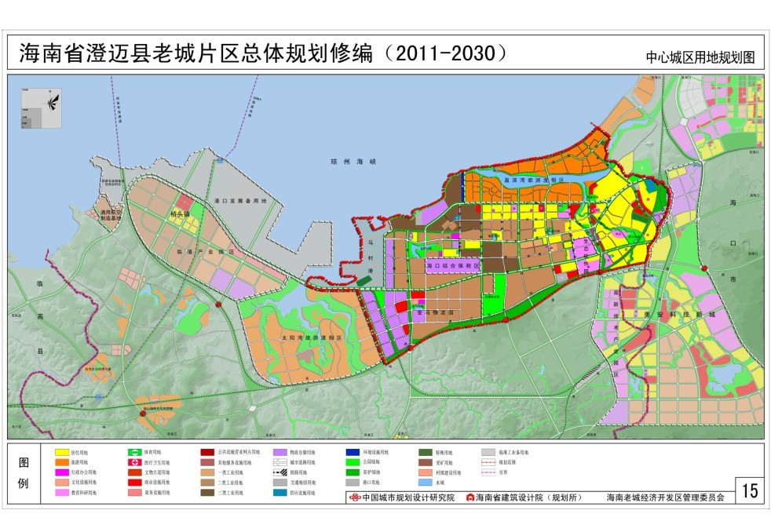Click the 体育用地 sports legend icon

[x=136, y=453]
